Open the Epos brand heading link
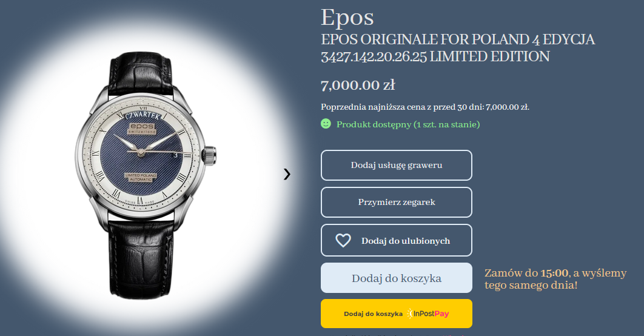This screenshot has height=336, width=644. pos(347,18)
